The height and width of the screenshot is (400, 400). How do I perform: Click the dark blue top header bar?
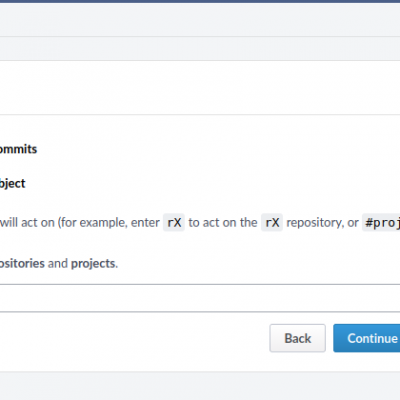click(200, 1)
